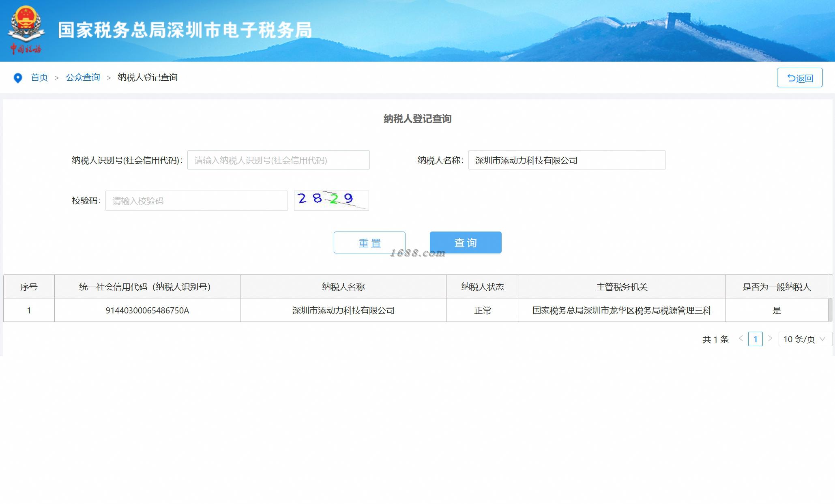Click the 纳税人名称 input field
The width and height of the screenshot is (835, 504).
click(x=567, y=160)
